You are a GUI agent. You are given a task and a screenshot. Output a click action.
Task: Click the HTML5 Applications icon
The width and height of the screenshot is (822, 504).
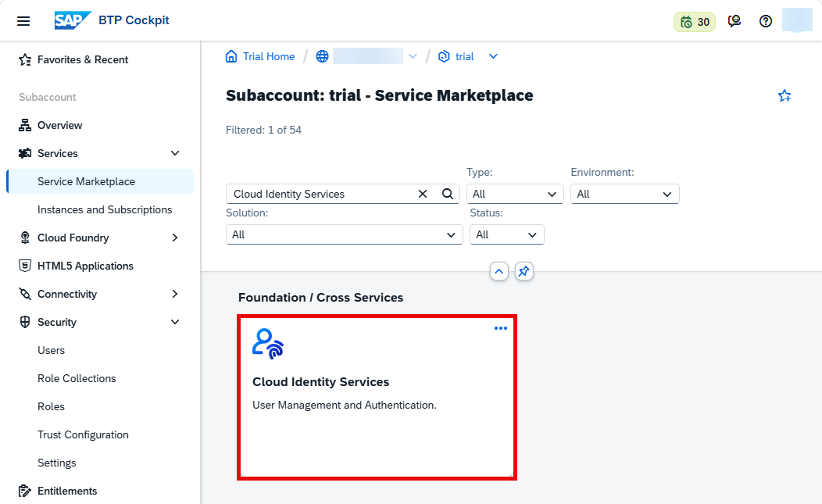click(x=25, y=266)
